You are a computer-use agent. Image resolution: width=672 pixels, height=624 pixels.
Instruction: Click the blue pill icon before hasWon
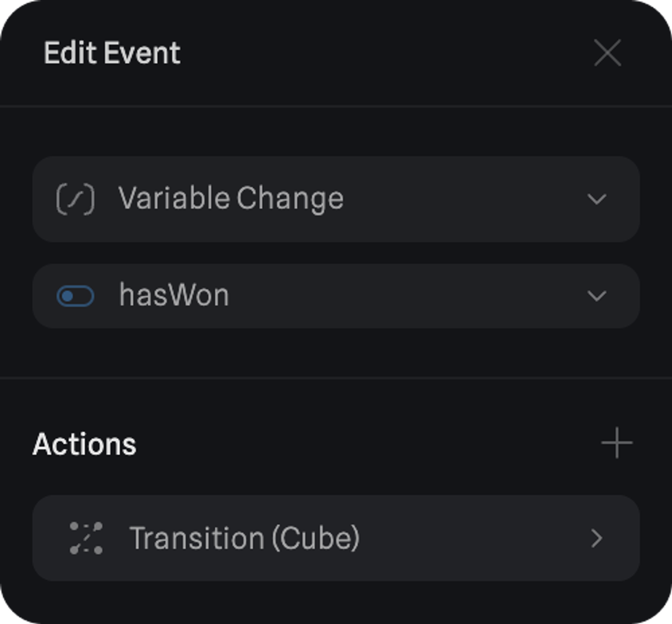coord(75,296)
